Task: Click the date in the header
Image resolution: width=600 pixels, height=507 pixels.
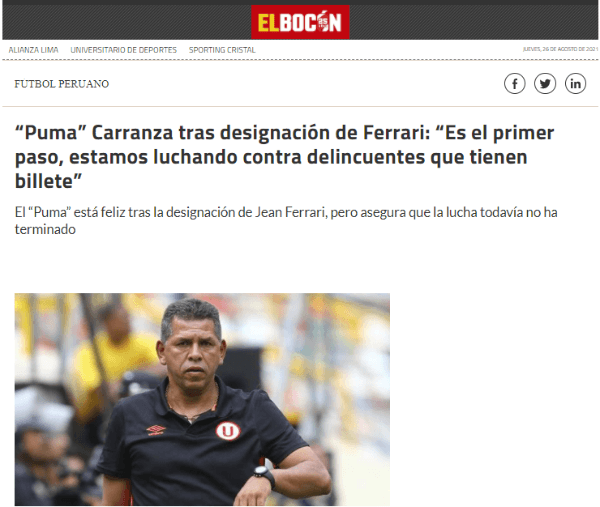Action: tap(560, 49)
